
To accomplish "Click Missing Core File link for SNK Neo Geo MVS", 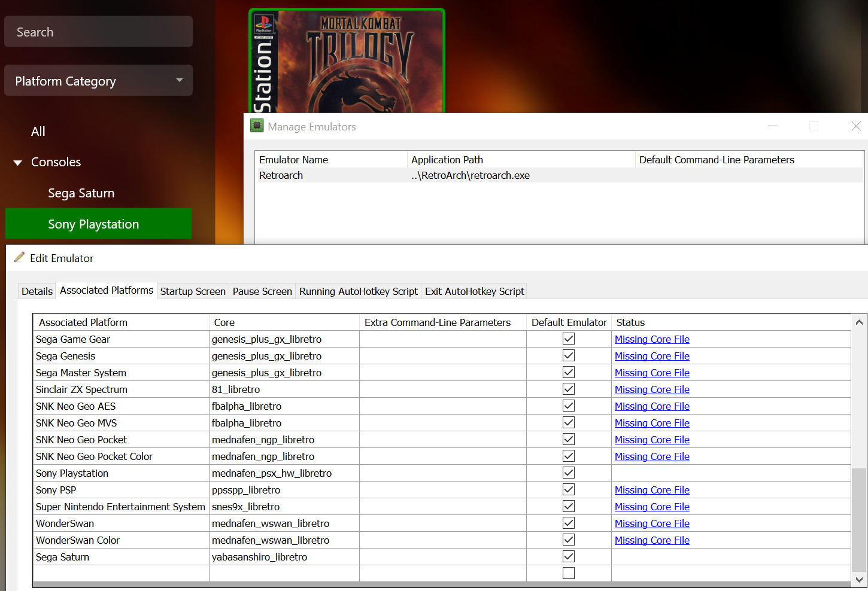I will pos(652,423).
